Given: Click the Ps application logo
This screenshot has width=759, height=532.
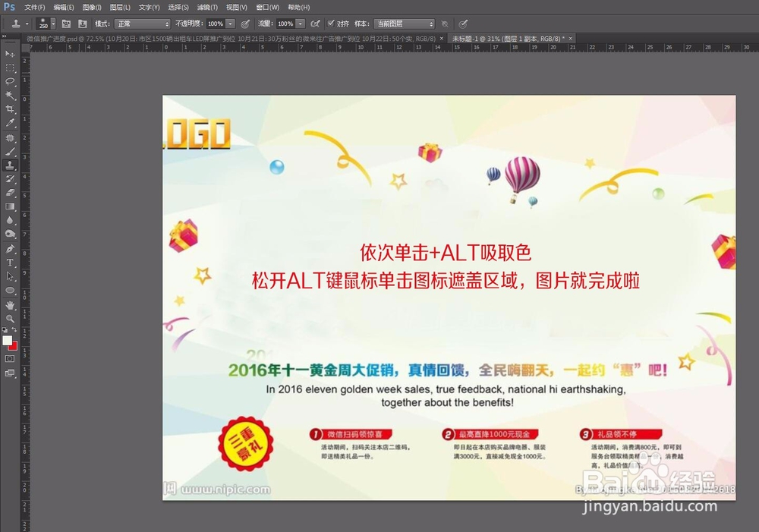Looking at the screenshot, I should tap(9, 7).
